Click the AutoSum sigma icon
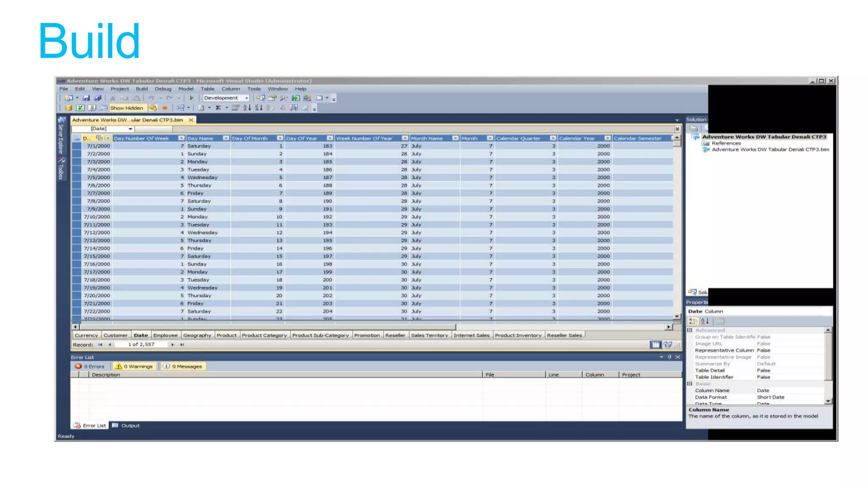Image resolution: width=868 pixels, height=488 pixels. point(218,108)
